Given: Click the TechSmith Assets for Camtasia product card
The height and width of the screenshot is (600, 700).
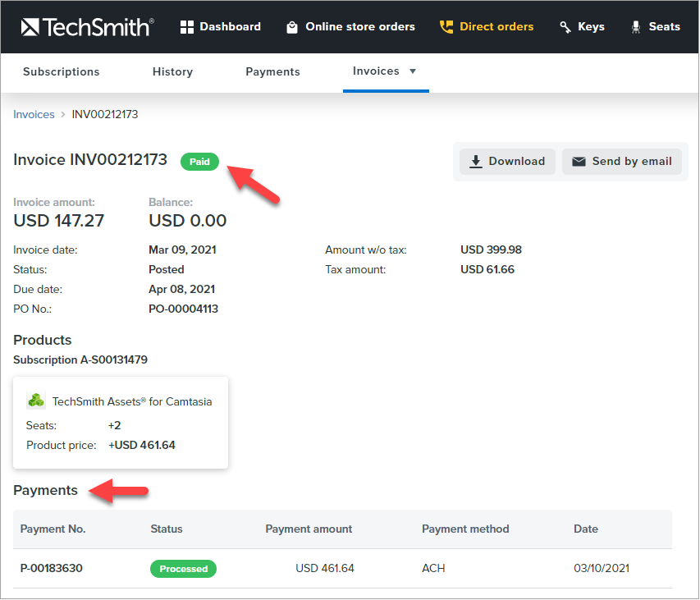Looking at the screenshot, I should [121, 423].
